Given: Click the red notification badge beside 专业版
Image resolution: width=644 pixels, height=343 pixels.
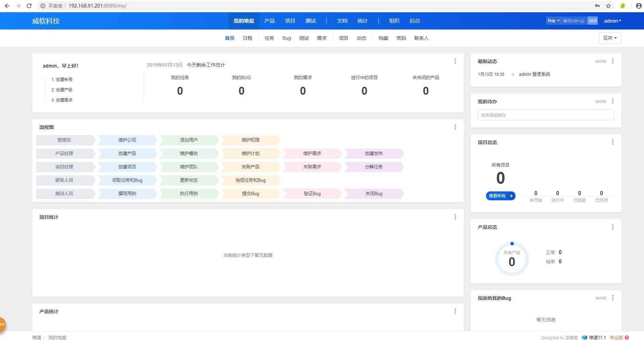Looking at the screenshot, I should coord(627,338).
